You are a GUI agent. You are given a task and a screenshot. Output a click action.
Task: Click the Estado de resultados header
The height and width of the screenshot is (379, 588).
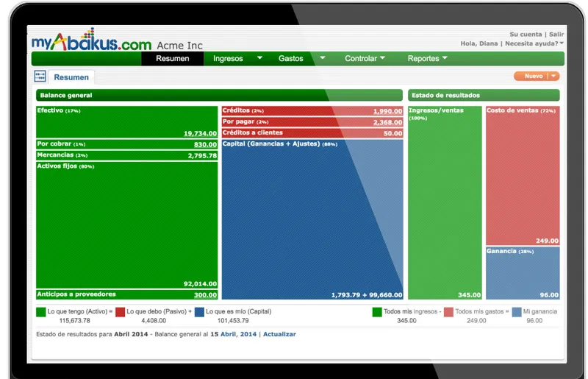(x=484, y=95)
